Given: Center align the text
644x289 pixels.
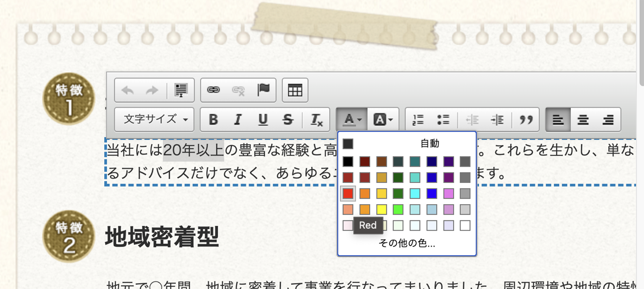Looking at the screenshot, I should [x=583, y=120].
